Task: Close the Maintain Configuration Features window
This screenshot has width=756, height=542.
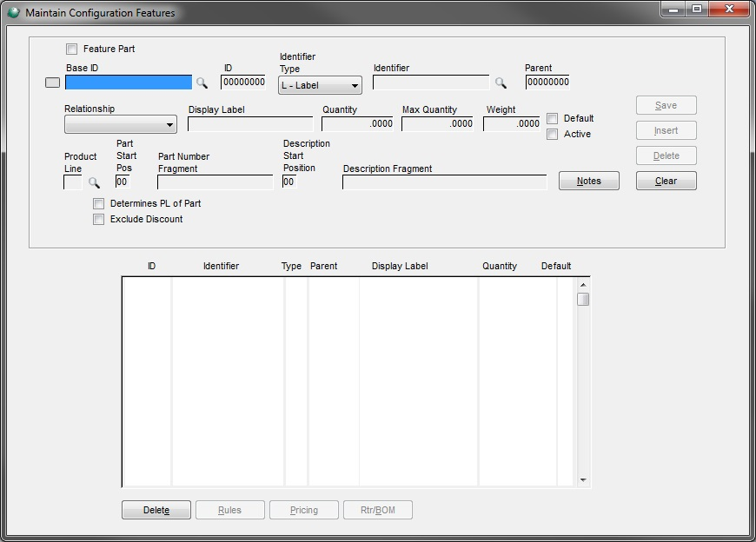Action: point(729,10)
